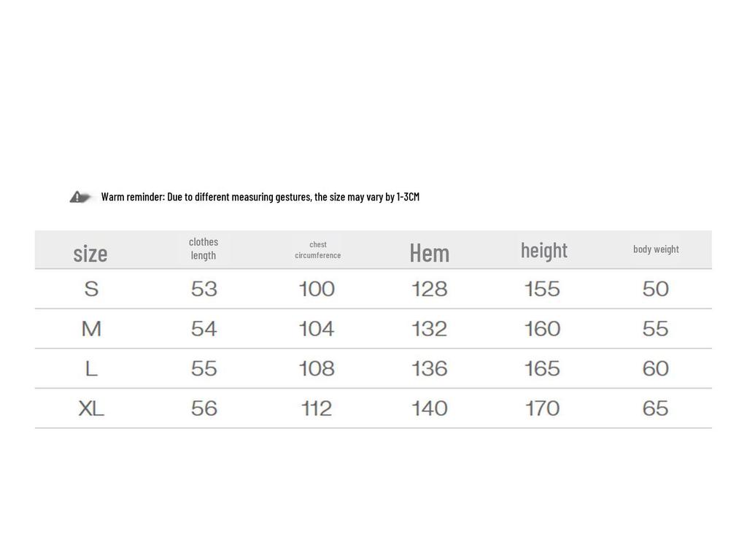The height and width of the screenshot is (560, 747).
Task: Select the M size row label
Action: tap(91, 329)
